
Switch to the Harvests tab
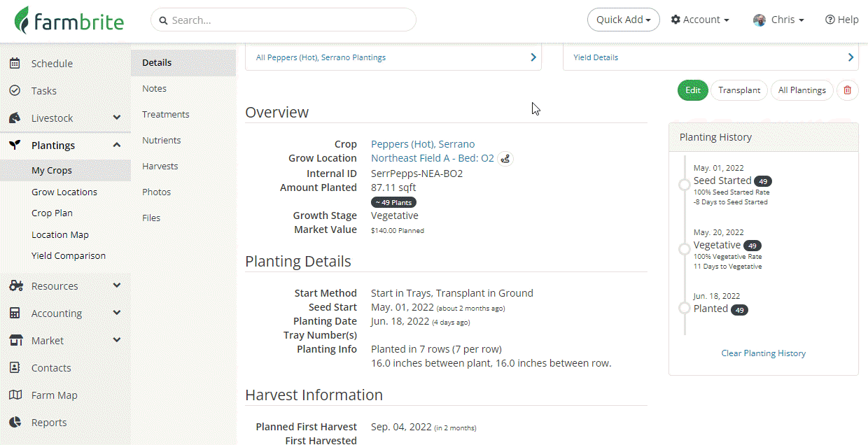point(160,167)
